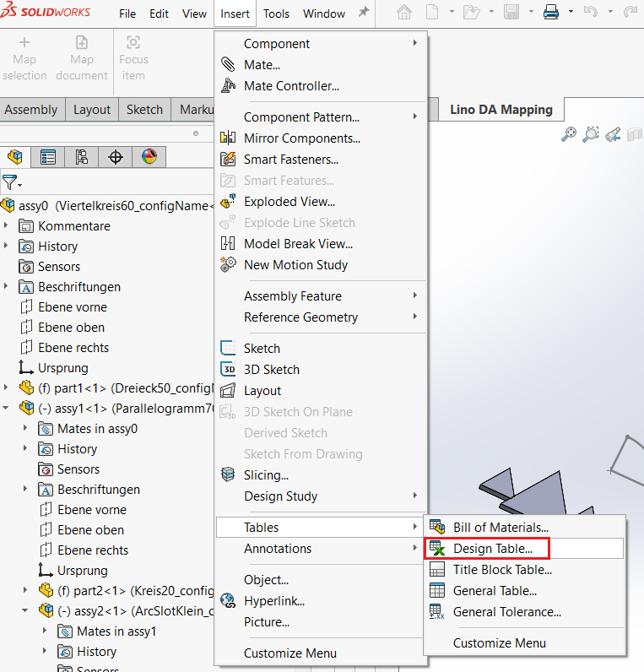Image resolution: width=644 pixels, height=672 pixels.
Task: Open the FeatureManager design tree tab
Action: click(14, 157)
